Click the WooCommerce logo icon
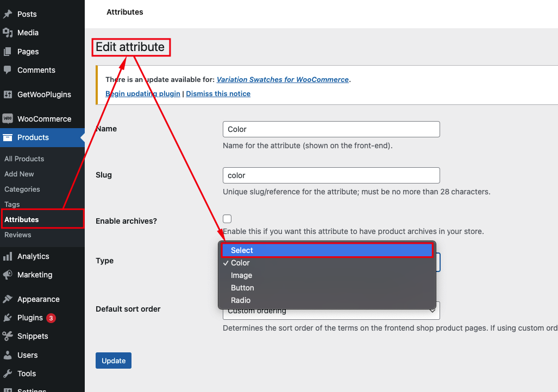558x392 pixels. (8, 119)
